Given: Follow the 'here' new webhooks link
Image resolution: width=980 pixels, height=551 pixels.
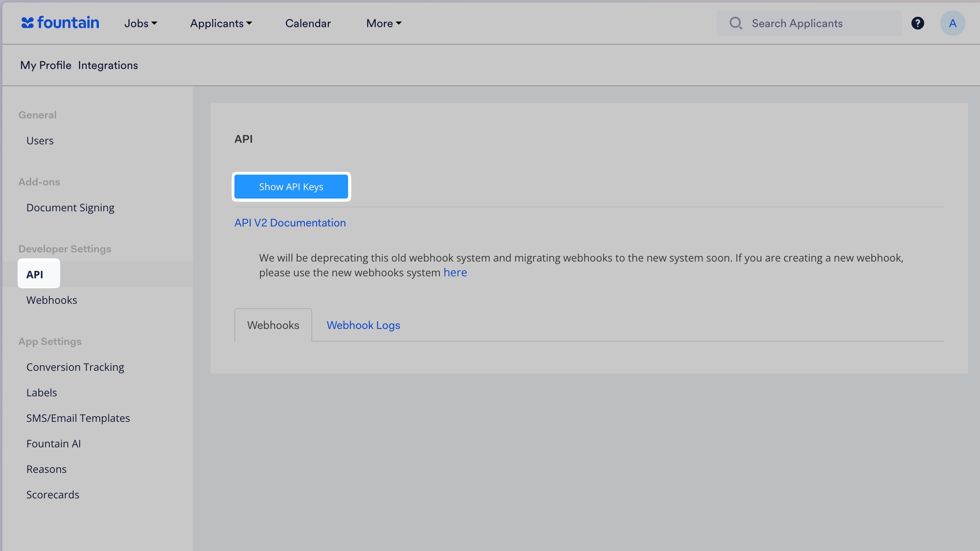Looking at the screenshot, I should pos(455,273).
